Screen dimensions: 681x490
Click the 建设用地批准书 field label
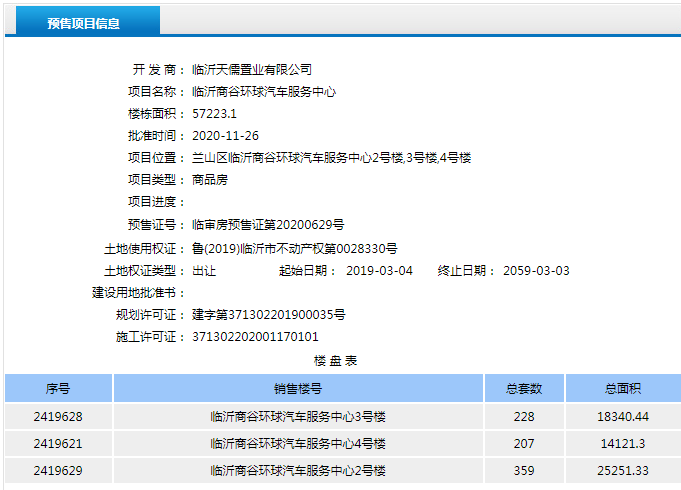tap(138, 293)
